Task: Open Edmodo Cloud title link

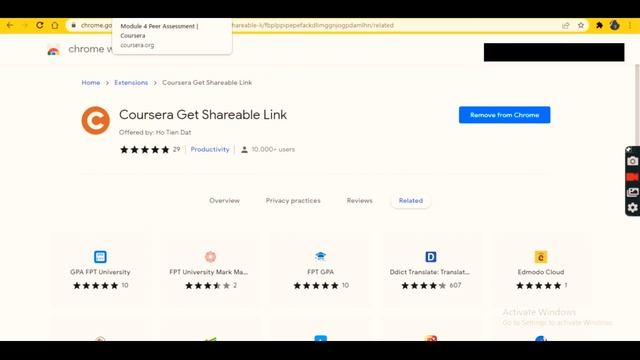Action: [541, 272]
